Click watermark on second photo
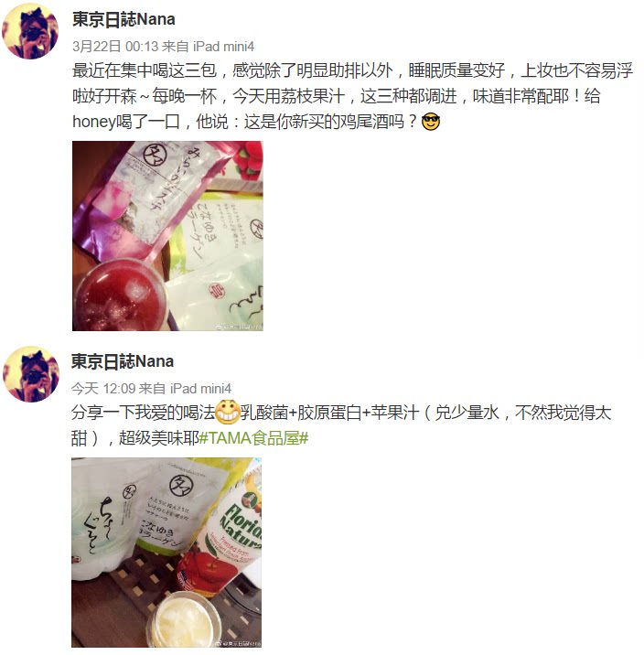 [238, 644]
